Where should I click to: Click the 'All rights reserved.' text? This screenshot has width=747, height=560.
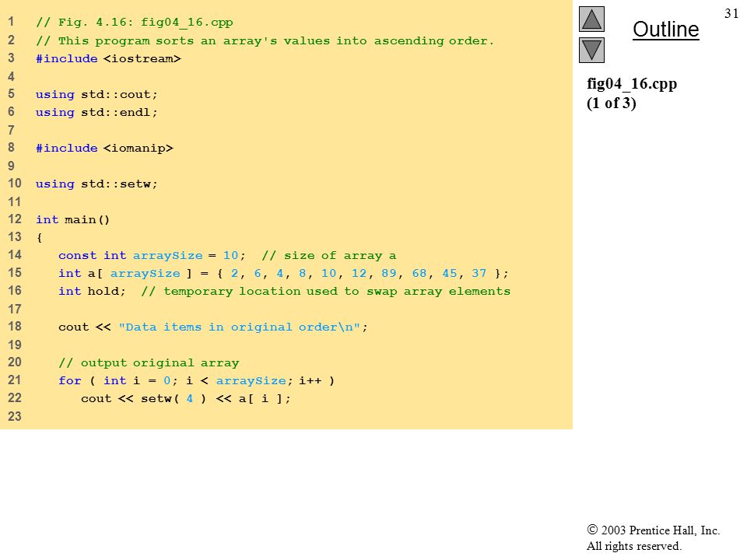pyautogui.click(x=633, y=546)
